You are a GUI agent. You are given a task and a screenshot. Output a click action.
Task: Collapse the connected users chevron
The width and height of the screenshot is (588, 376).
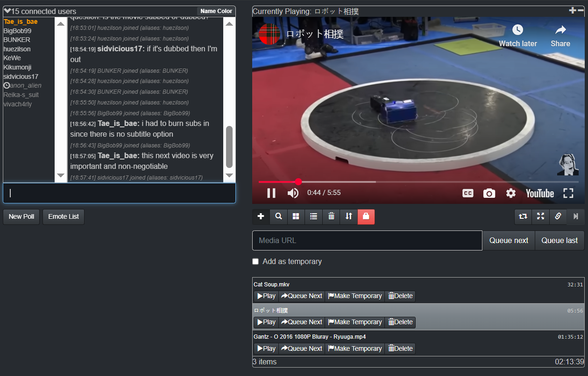point(7,11)
